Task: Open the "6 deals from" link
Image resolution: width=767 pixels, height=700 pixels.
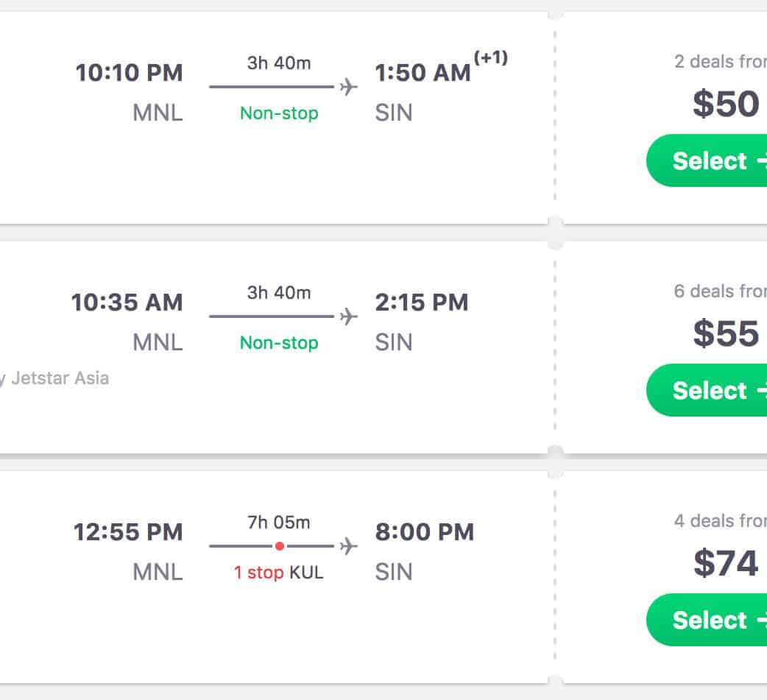Action: [720, 291]
